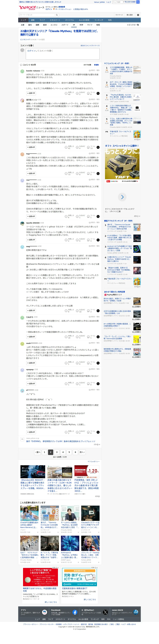Toggle 共感した on kaede rukawa's comment

coord(69,94)
